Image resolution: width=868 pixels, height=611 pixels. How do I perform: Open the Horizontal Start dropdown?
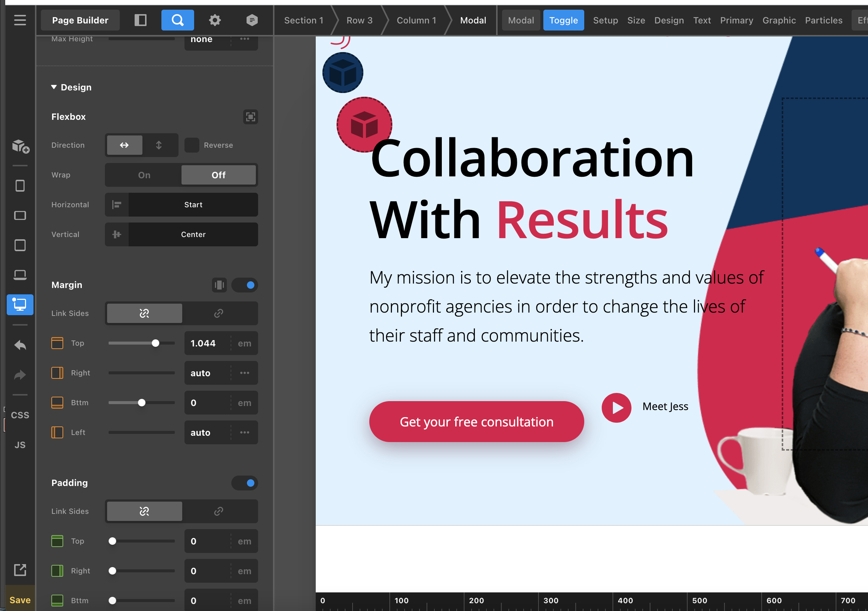[193, 205]
